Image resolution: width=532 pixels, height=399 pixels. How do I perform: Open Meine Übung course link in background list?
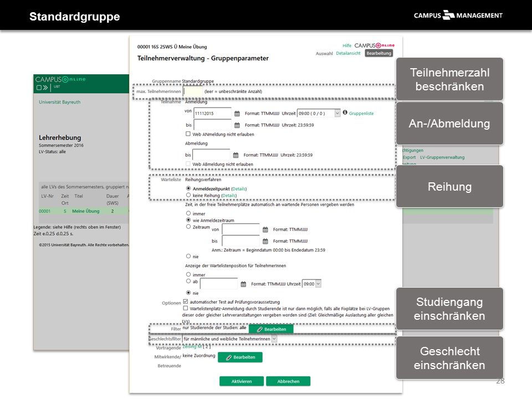pos(86,211)
